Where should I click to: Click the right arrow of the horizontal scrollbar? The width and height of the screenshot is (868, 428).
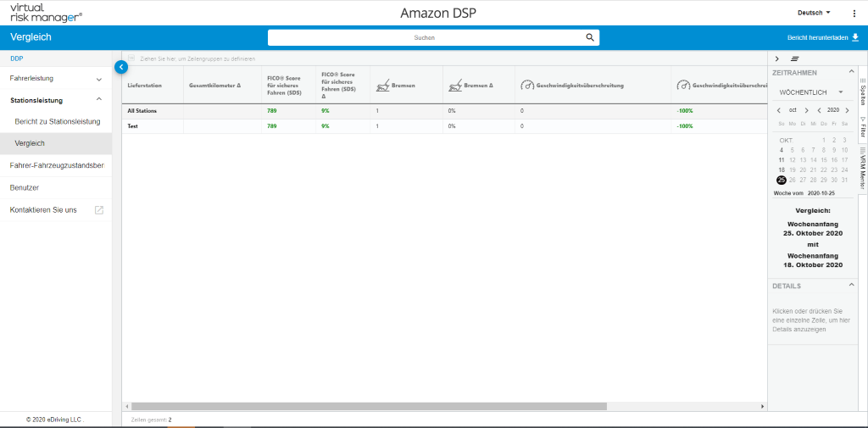763,407
